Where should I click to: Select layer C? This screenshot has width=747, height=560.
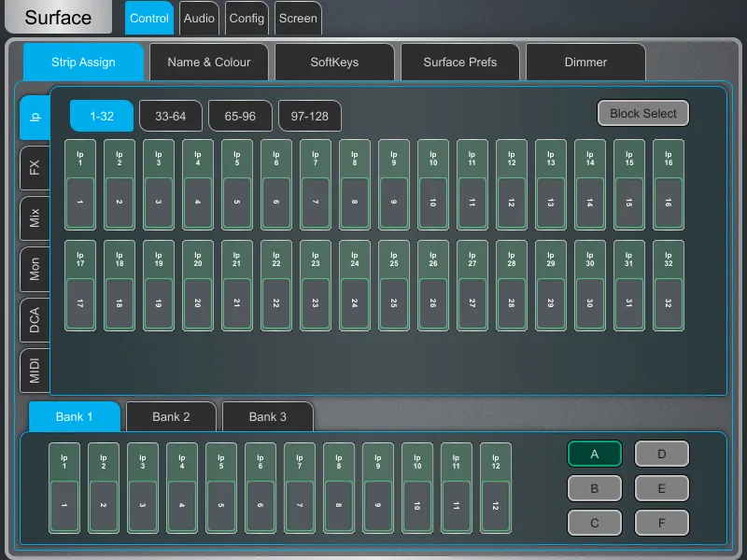(595, 523)
